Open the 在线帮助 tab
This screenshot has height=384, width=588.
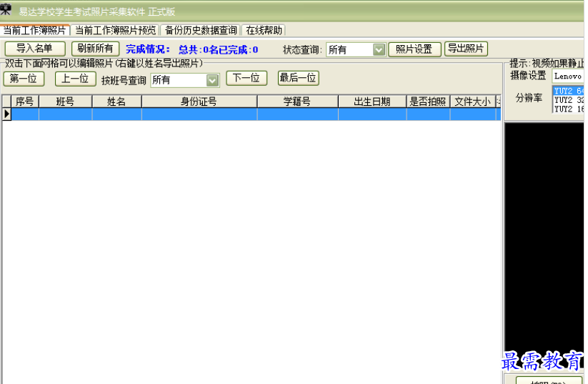pos(264,30)
